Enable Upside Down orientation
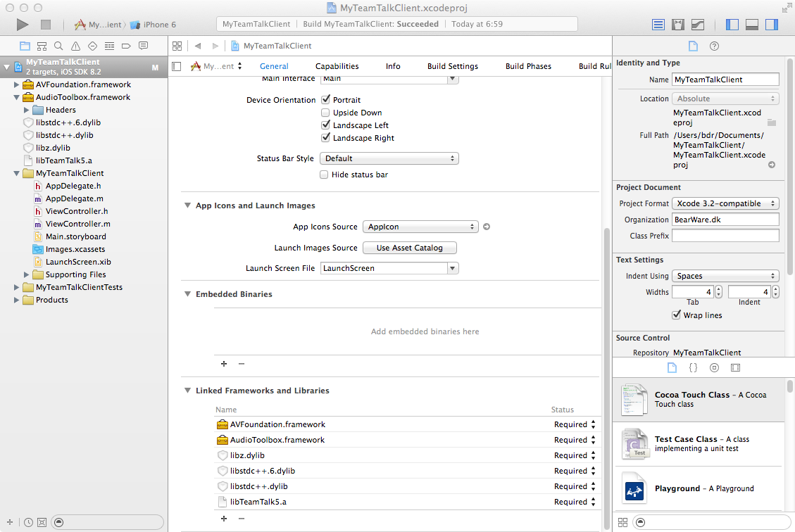The image size is (795, 532). 325,113
